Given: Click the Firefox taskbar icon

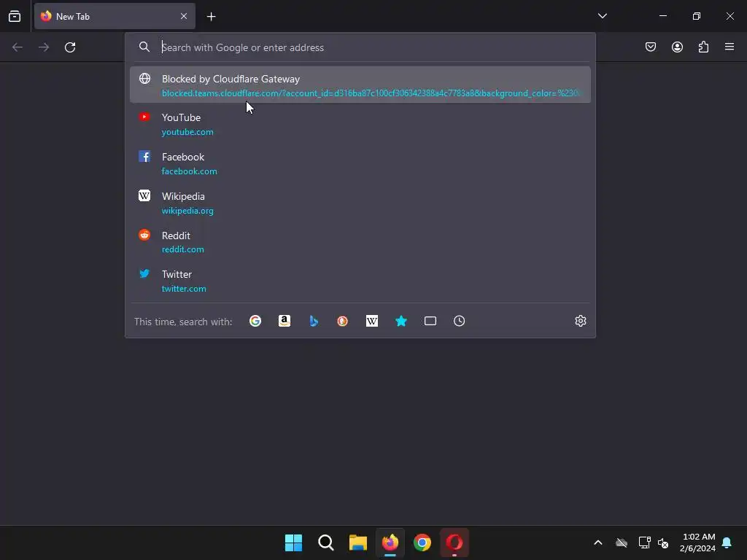Looking at the screenshot, I should coord(390,542).
